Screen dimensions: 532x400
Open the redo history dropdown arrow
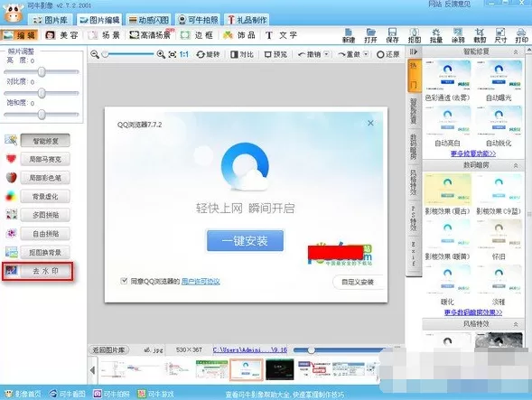(x=366, y=54)
